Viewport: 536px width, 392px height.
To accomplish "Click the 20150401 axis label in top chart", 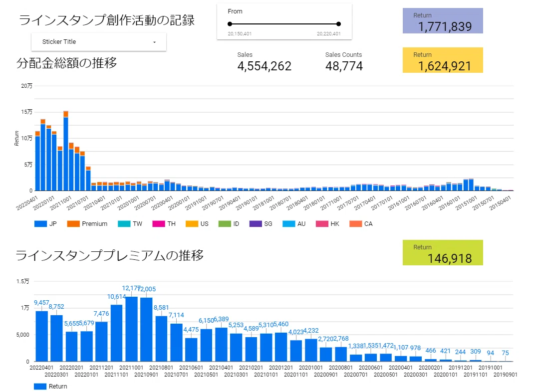I will coord(500,203).
